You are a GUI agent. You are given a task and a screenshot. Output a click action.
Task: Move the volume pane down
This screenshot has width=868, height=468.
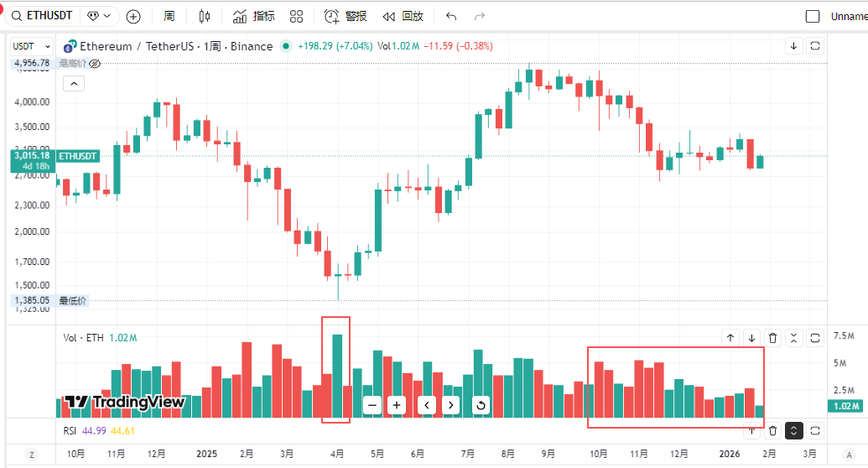pyautogui.click(x=751, y=338)
